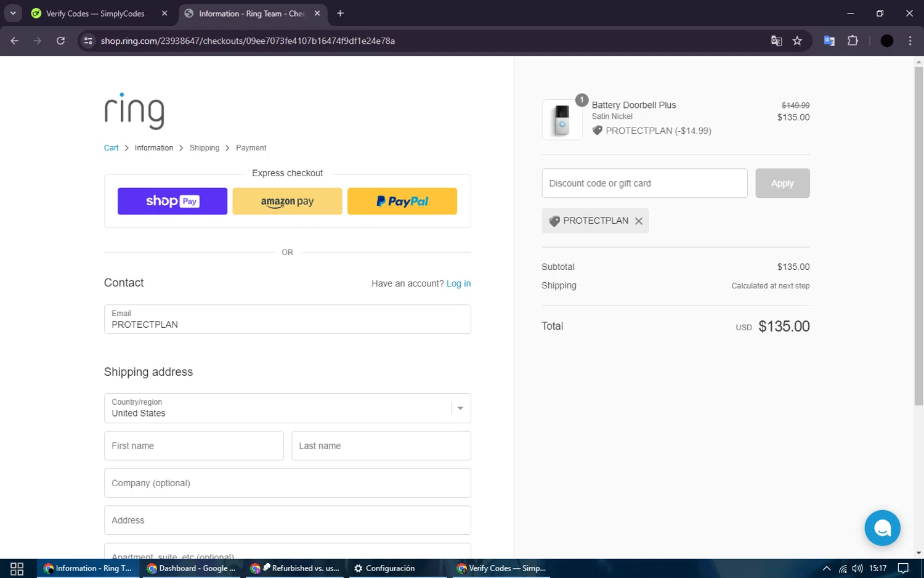The width and height of the screenshot is (924, 578).
Task: Apply the discount code
Action: (782, 183)
